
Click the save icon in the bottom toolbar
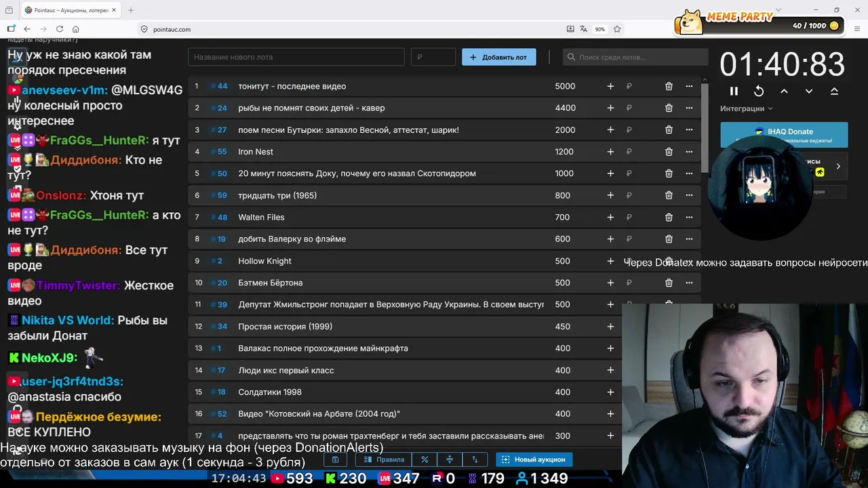tap(335, 460)
